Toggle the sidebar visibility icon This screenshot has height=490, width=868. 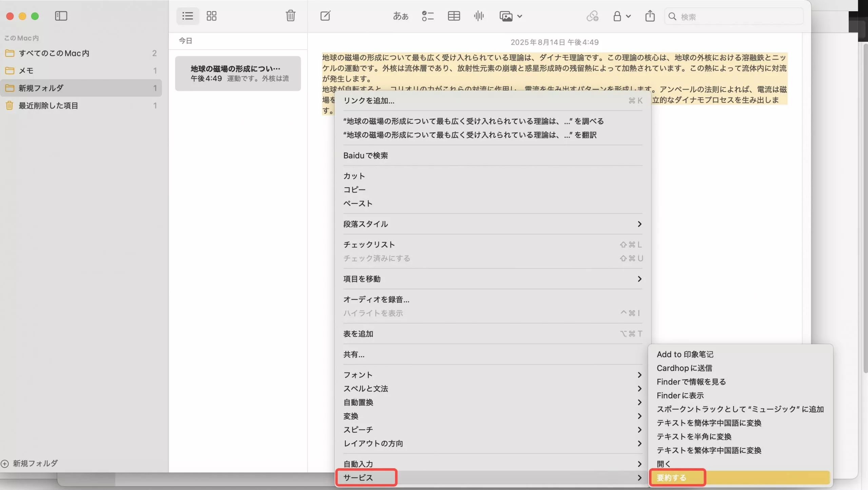[61, 16]
